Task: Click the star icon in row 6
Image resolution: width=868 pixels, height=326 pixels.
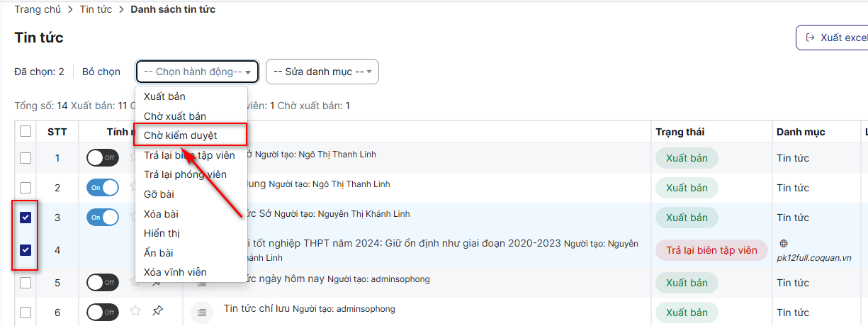Action: (x=135, y=311)
